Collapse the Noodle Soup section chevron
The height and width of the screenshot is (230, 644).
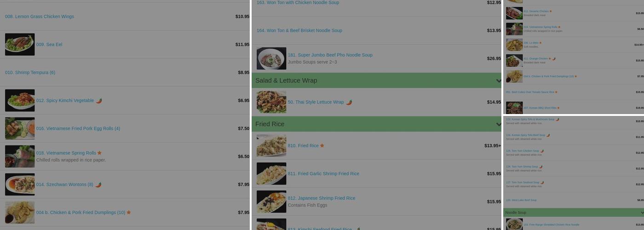coord(642,213)
